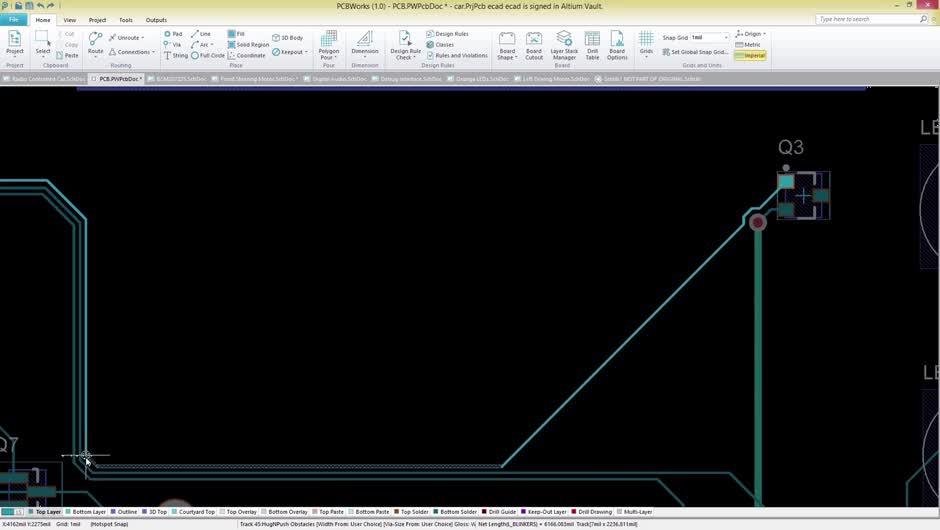Image resolution: width=940 pixels, height=530 pixels.
Task: Place a Coordinate marker
Action: click(246, 55)
